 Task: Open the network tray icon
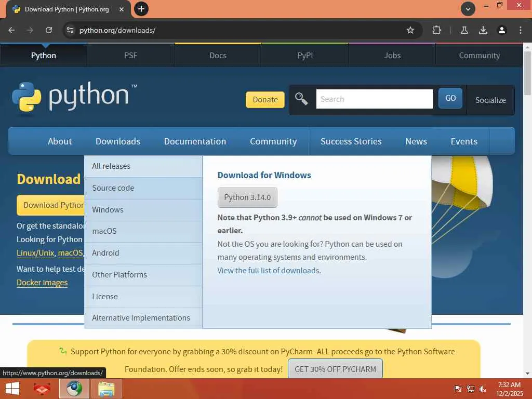(x=471, y=389)
